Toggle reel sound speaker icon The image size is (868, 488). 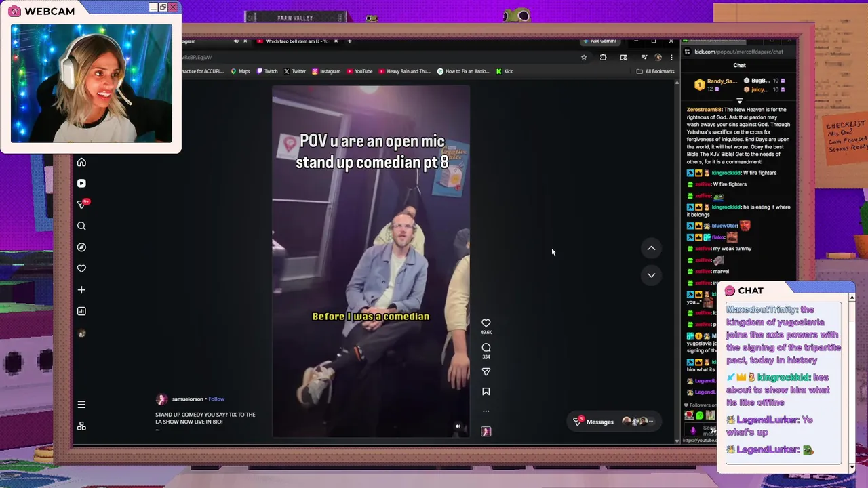coord(458,426)
